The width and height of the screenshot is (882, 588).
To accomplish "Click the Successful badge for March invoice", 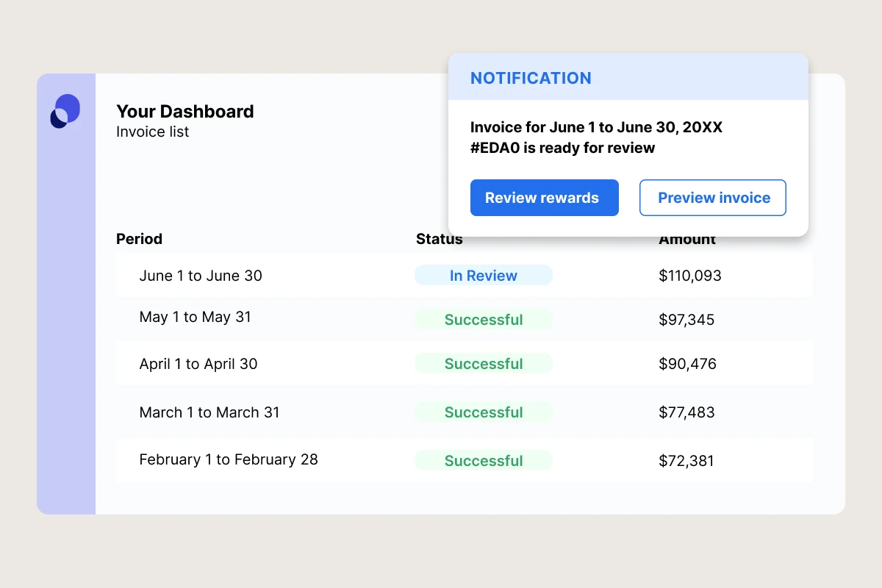I will (483, 412).
